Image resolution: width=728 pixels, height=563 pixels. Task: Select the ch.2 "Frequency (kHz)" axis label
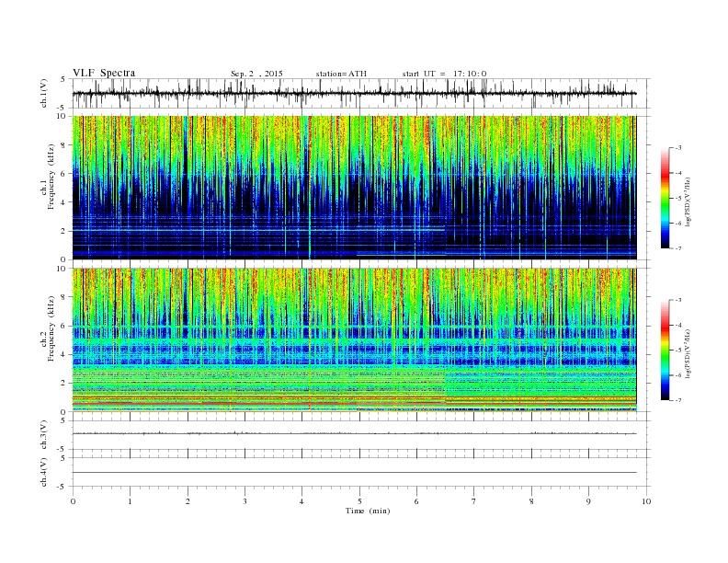tap(51, 329)
